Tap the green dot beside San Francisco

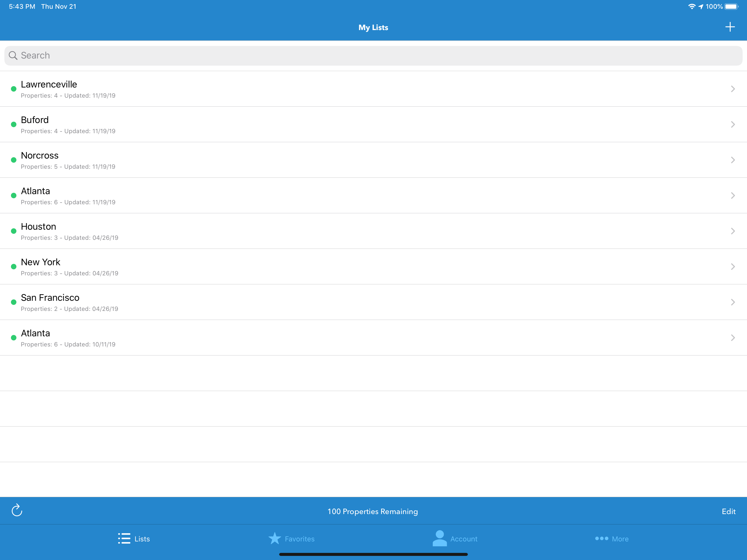tap(13, 302)
